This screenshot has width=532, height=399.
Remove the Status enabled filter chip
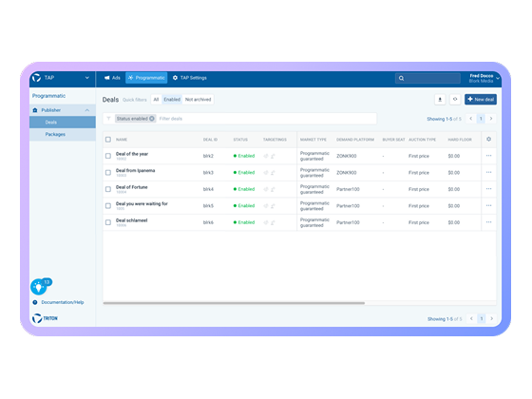point(152,119)
